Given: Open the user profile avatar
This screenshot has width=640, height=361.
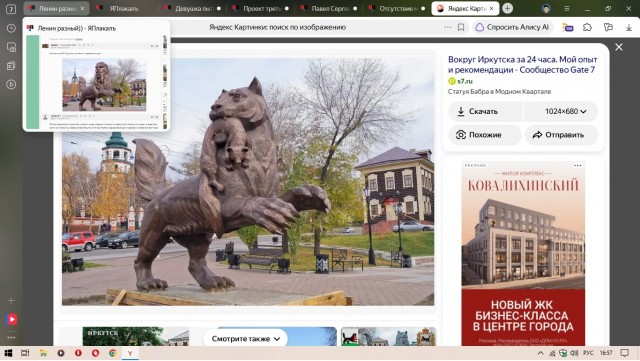Looking at the screenshot, I should [x=546, y=8].
